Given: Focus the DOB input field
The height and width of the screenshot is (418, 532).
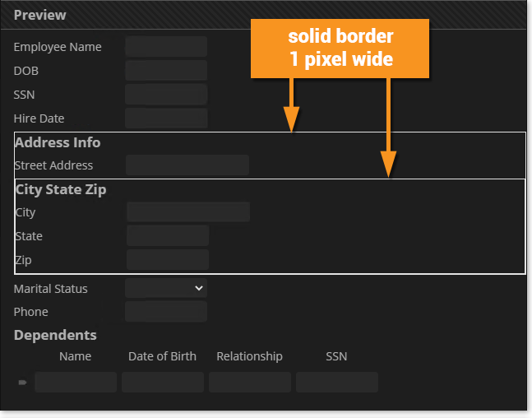Looking at the screenshot, I should click(166, 71).
